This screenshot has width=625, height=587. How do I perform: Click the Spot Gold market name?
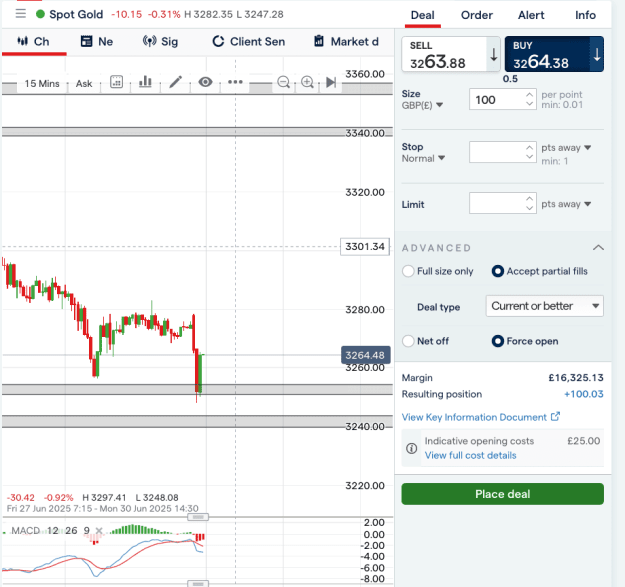point(76,14)
